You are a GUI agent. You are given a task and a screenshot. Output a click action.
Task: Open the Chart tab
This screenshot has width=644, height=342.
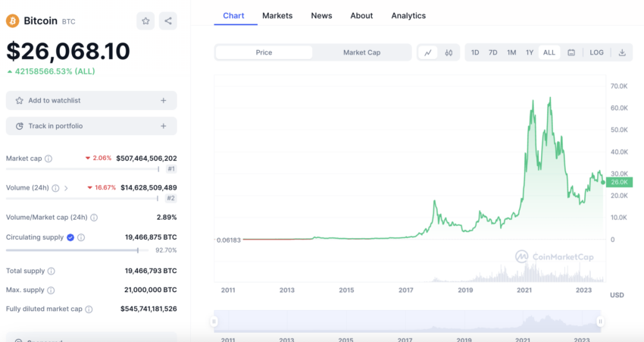pos(233,16)
